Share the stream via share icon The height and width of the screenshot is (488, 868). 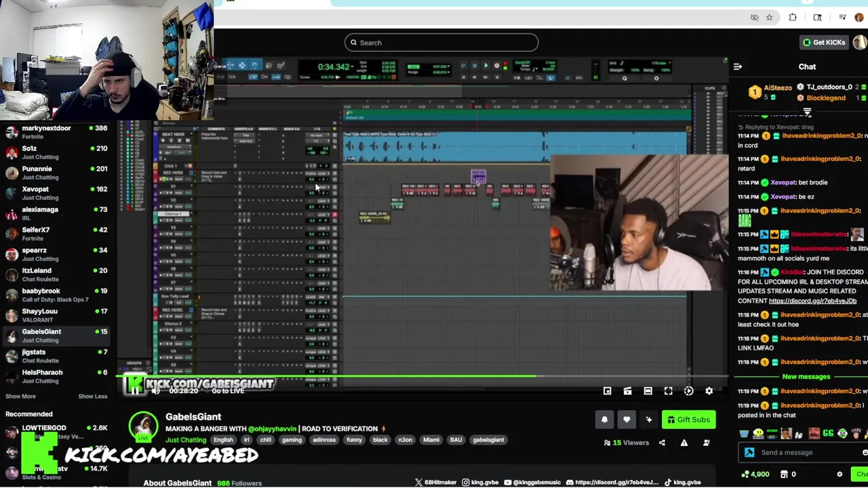(x=662, y=443)
